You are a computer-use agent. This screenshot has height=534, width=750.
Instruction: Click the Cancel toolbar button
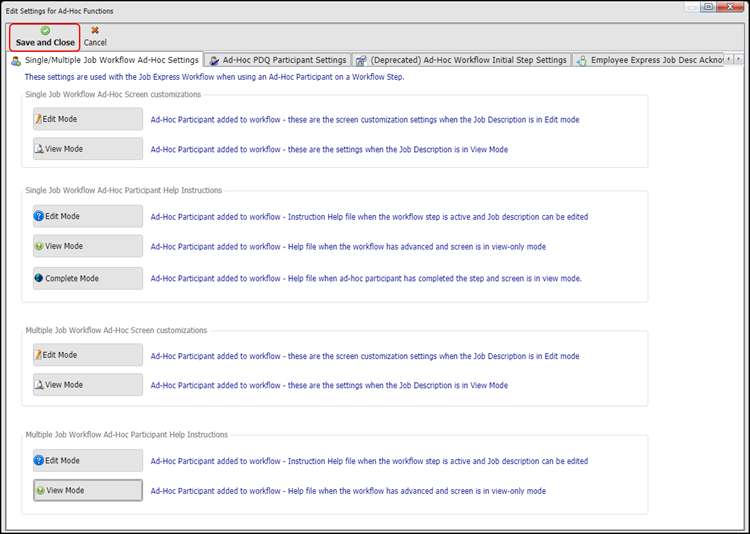(95, 37)
